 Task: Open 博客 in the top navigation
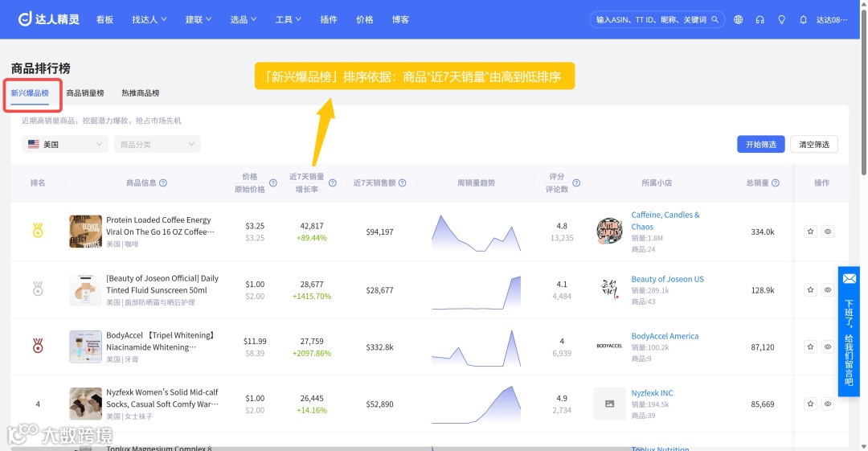click(400, 19)
